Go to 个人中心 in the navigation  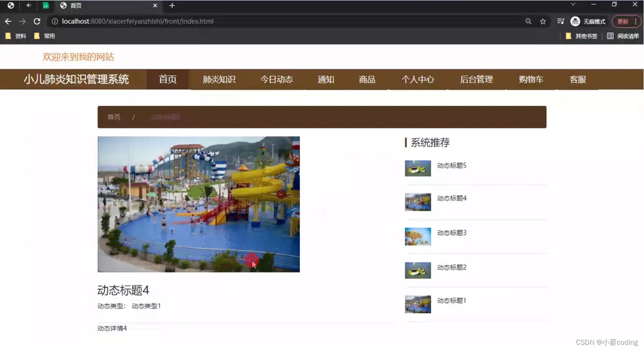coord(418,79)
